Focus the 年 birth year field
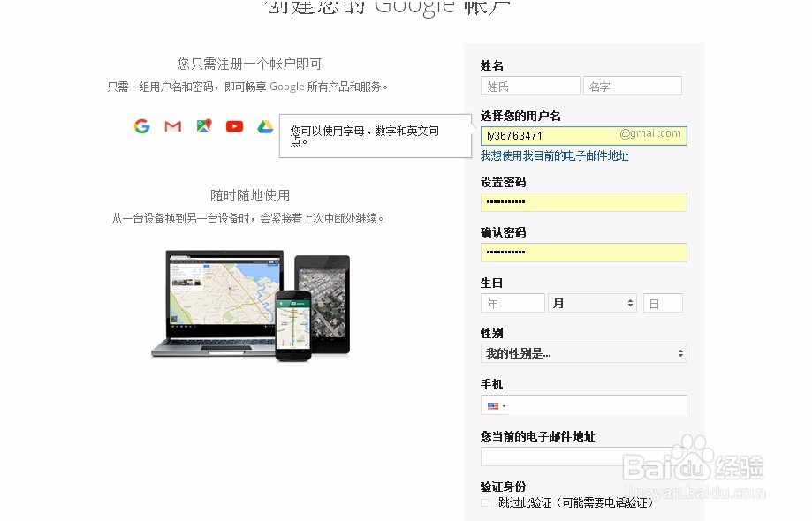This screenshot has height=521, width=812. (512, 303)
